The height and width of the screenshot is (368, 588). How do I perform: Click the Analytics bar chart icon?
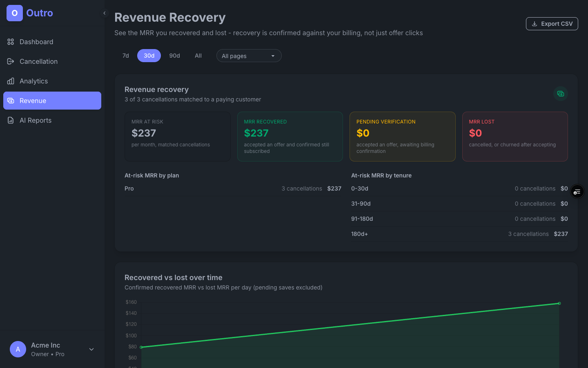[11, 81]
